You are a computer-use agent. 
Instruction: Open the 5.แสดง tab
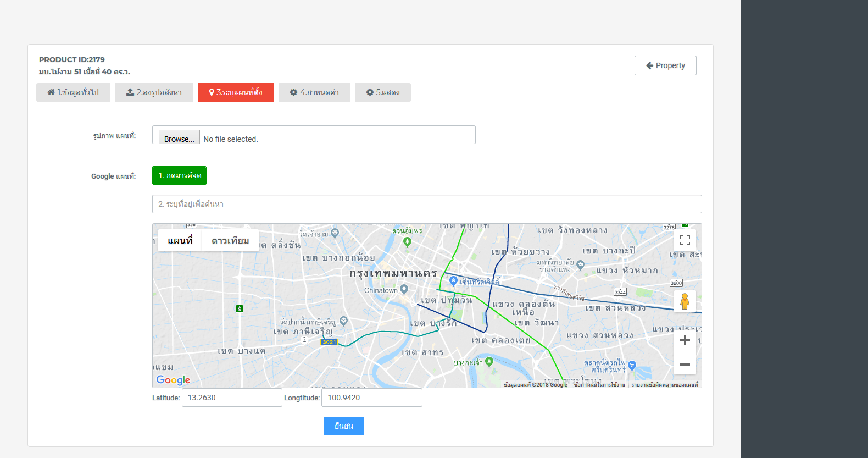(383, 92)
